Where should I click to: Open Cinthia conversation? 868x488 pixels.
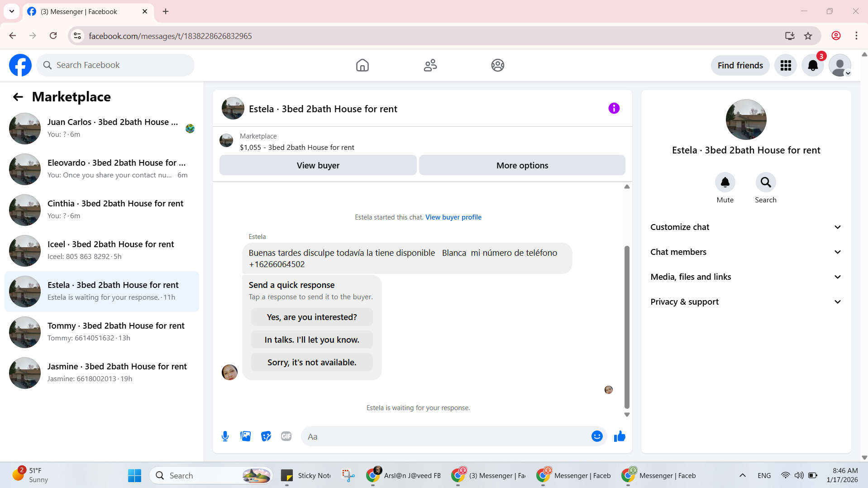pos(102,210)
